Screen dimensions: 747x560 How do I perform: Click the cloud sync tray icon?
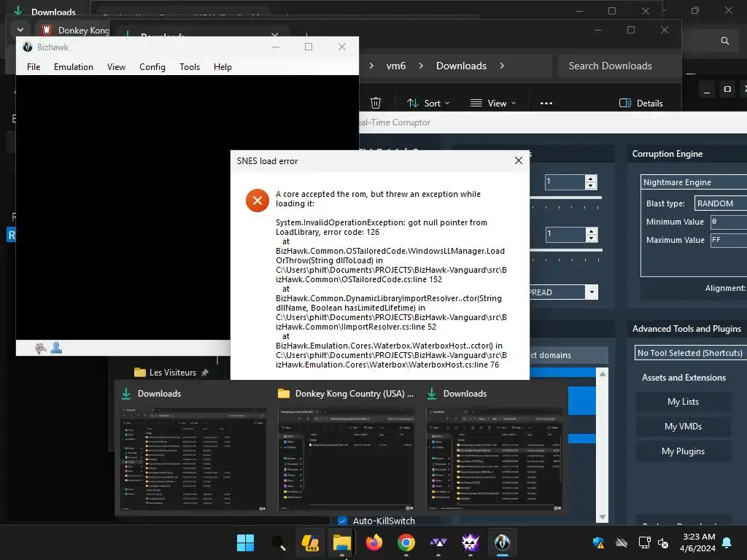(x=622, y=542)
